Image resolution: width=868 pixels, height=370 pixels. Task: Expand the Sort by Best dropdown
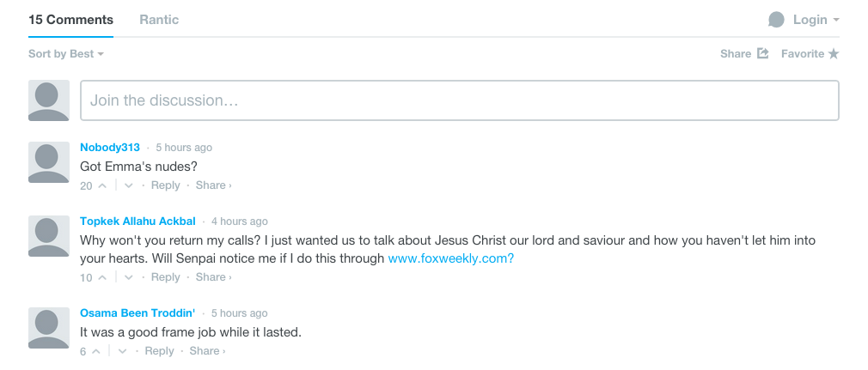coord(66,53)
